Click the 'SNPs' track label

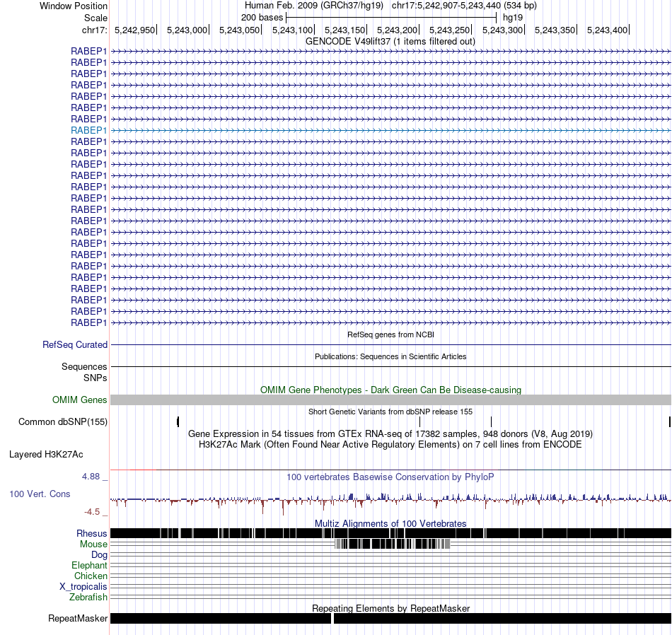pyautogui.click(x=95, y=378)
